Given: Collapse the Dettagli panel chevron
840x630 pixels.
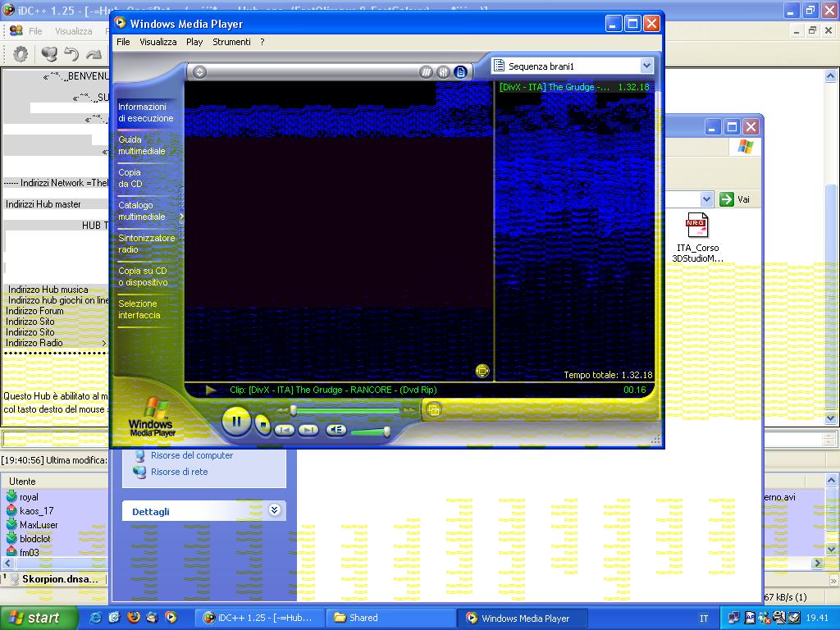Looking at the screenshot, I should coord(274,510).
